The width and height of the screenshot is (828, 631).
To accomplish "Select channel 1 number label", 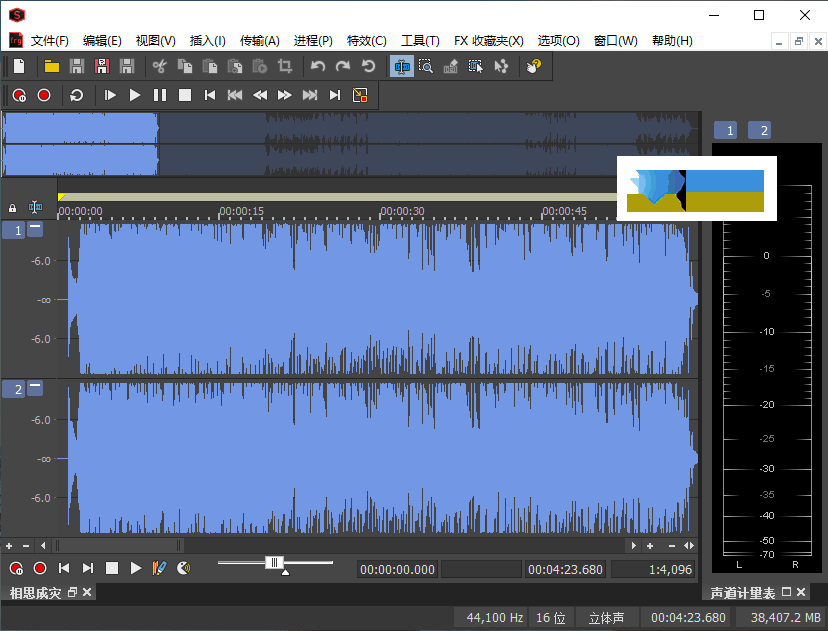I will [x=13, y=230].
